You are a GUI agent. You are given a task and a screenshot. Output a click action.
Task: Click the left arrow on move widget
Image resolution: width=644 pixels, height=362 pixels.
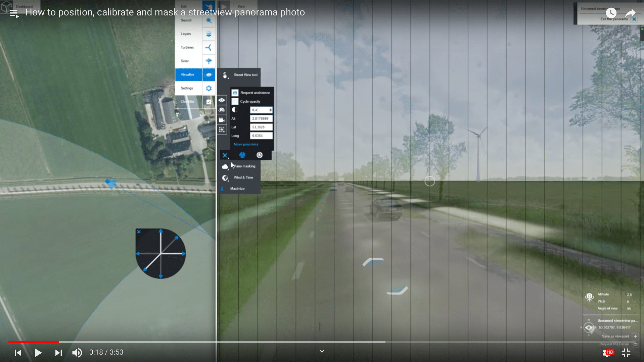(x=138, y=254)
